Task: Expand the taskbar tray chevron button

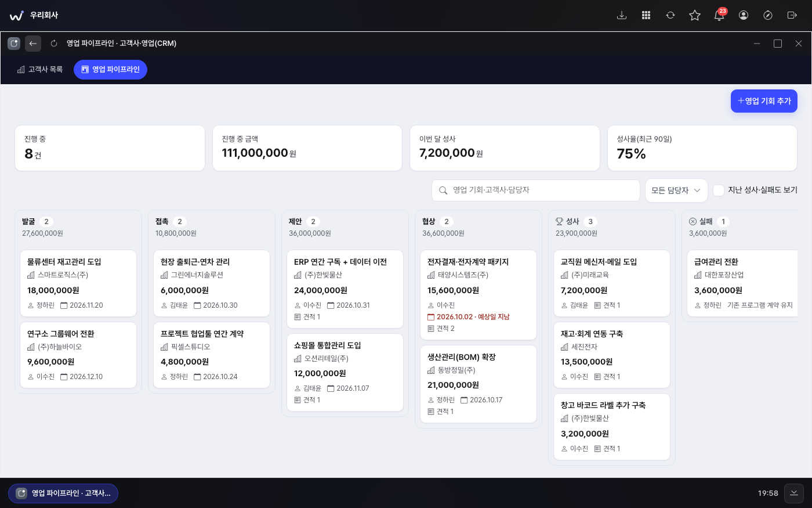Action: pos(794,493)
